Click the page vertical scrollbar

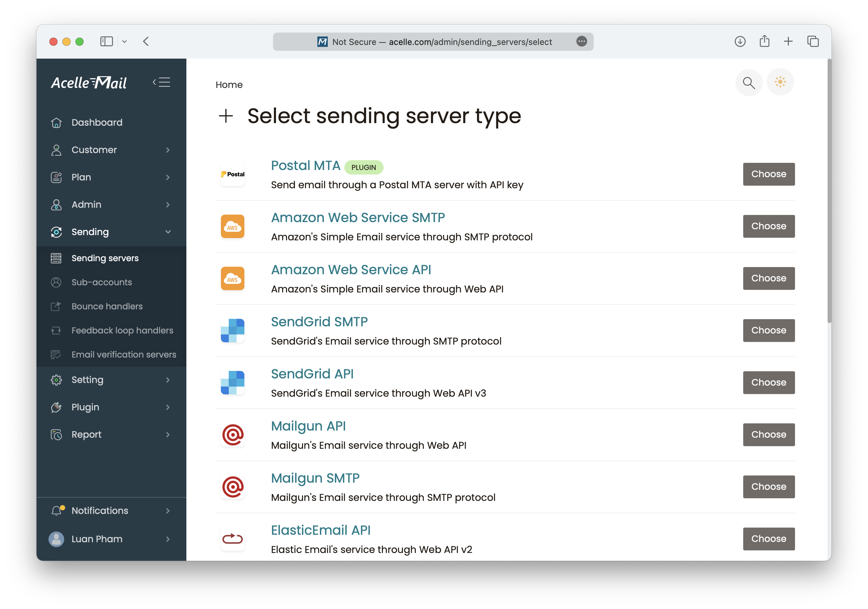pyautogui.click(x=829, y=191)
